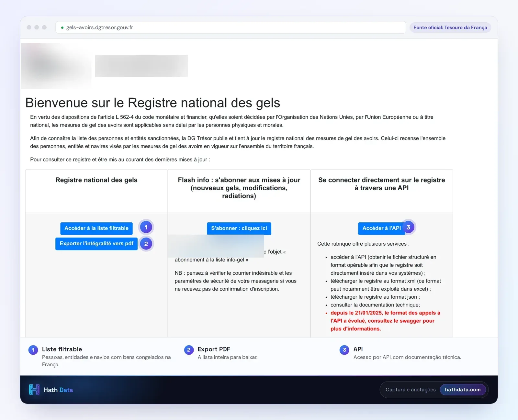The height and width of the screenshot is (420, 518).
Task: Click the 'Flash info : s'abonner aux mises à jour' heading
Action: pyautogui.click(x=239, y=188)
